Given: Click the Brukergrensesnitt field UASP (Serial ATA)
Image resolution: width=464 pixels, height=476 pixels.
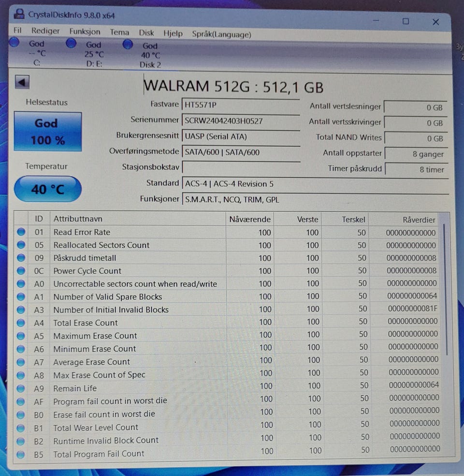Looking at the screenshot, I should click(x=241, y=136).
